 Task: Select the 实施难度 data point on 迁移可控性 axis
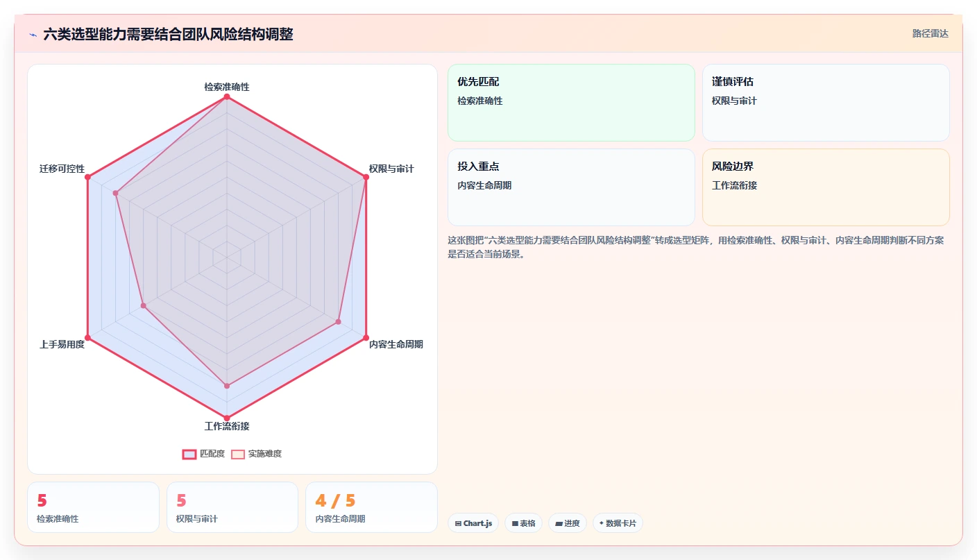[116, 193]
